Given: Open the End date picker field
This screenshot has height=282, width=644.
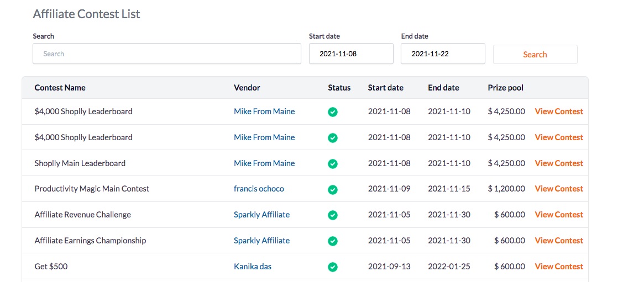Looking at the screenshot, I should point(443,54).
